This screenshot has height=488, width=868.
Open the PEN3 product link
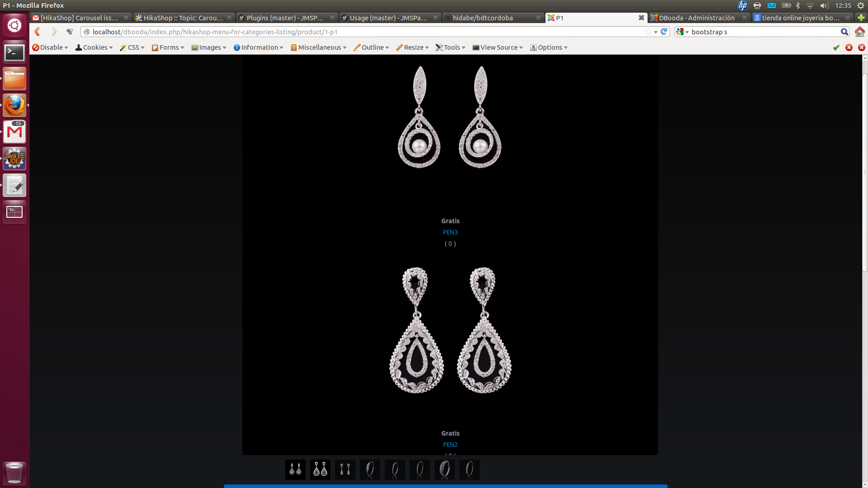point(450,232)
